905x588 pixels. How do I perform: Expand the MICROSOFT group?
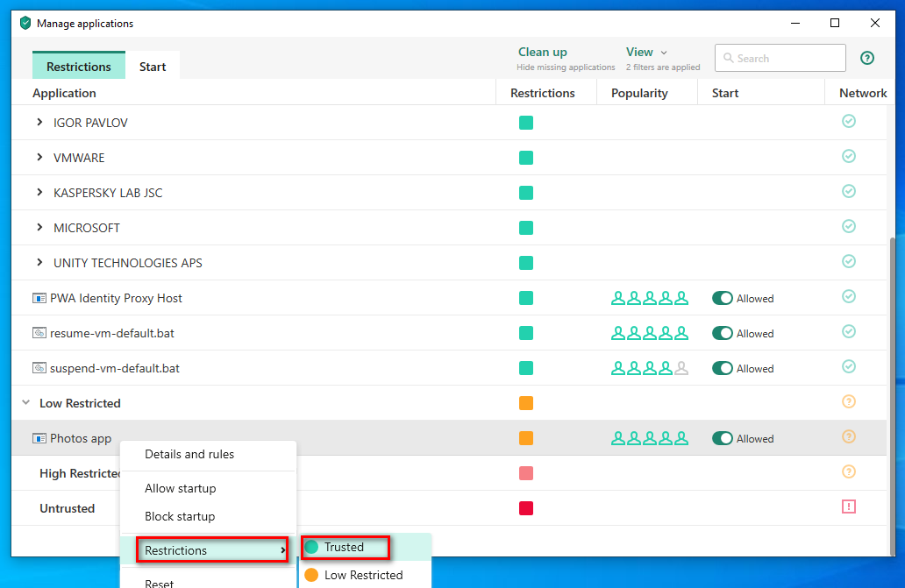[39, 228]
